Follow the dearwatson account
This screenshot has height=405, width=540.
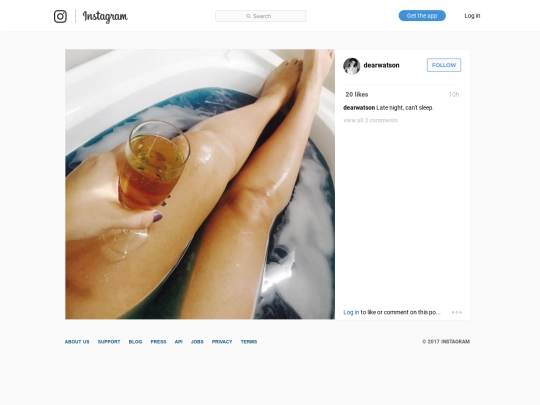[x=444, y=65]
